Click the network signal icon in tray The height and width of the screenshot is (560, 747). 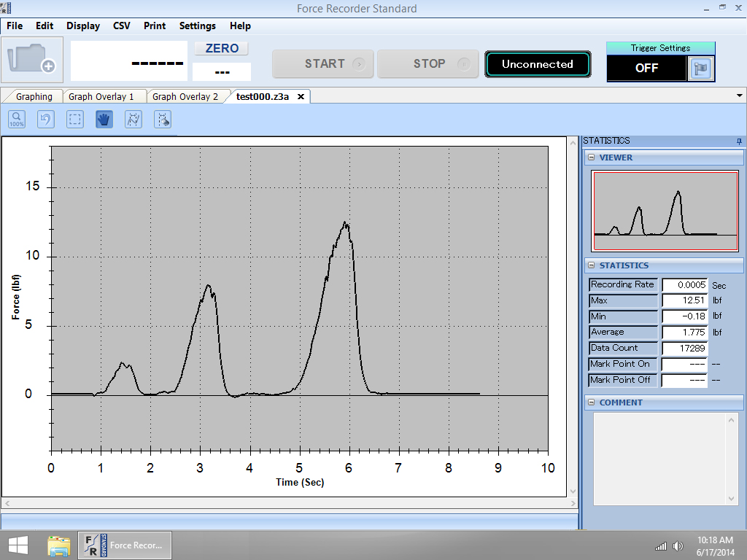(x=661, y=546)
